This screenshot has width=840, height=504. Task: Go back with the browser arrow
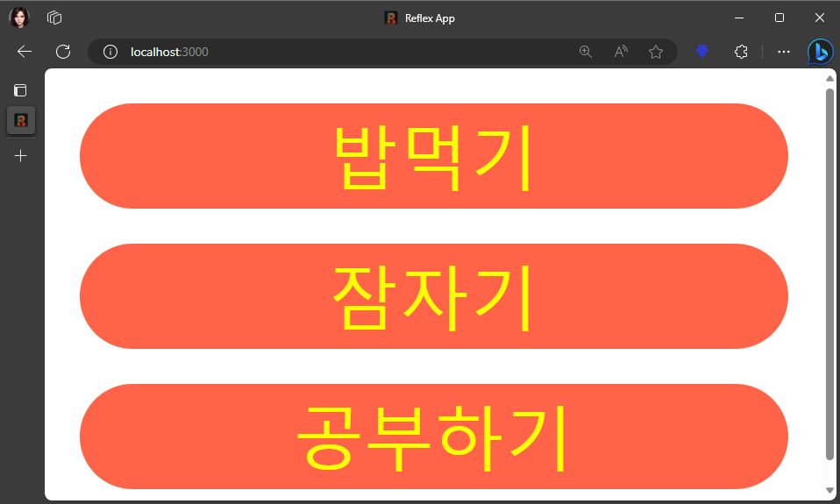25,52
